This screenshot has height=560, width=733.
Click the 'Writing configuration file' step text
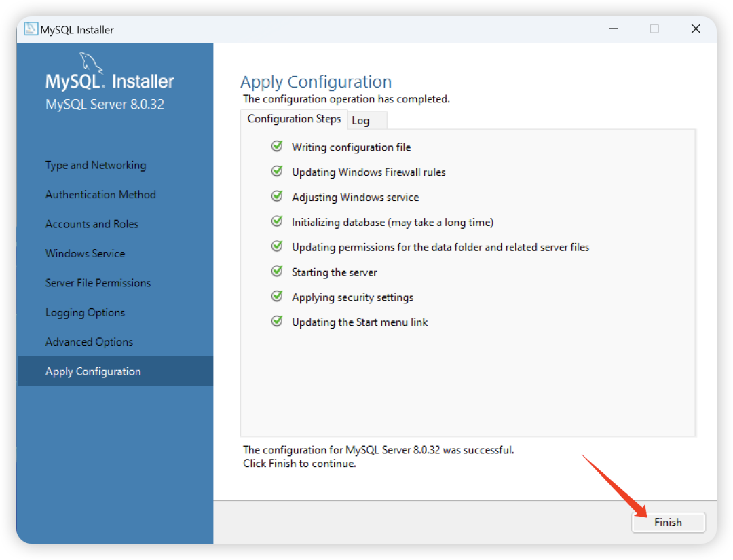point(351,148)
